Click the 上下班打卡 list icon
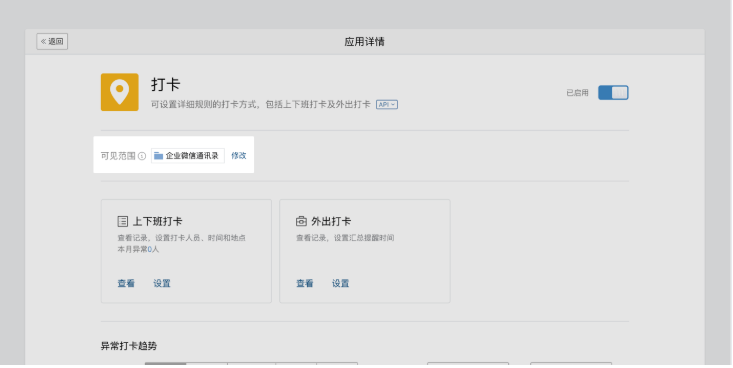733x368 pixels. click(122, 221)
